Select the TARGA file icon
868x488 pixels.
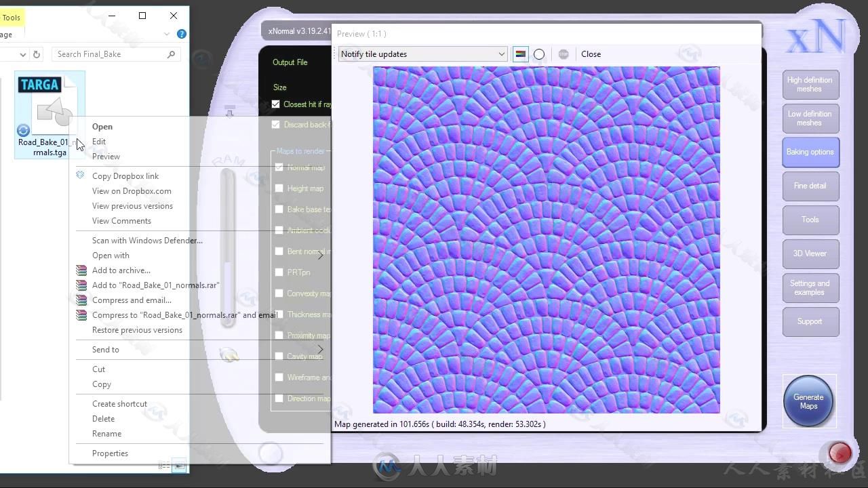pyautogui.click(x=50, y=105)
